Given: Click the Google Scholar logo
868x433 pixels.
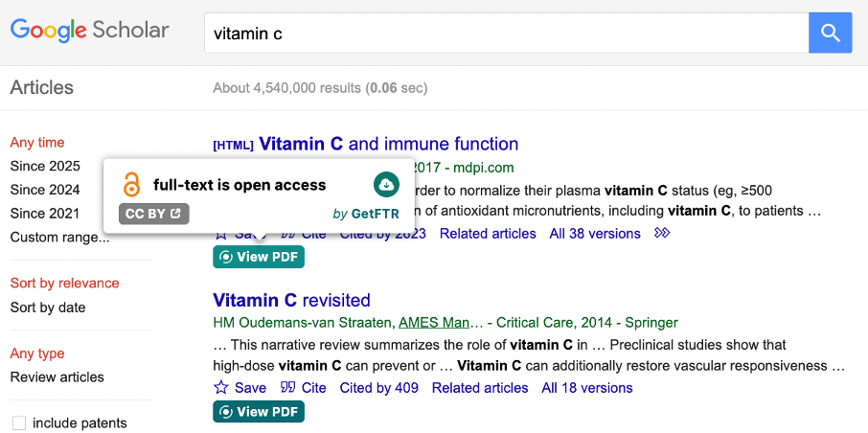Looking at the screenshot, I should click(89, 31).
